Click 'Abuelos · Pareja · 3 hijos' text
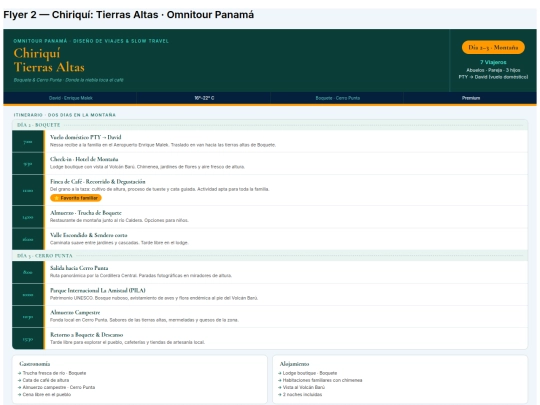 coord(493,70)
